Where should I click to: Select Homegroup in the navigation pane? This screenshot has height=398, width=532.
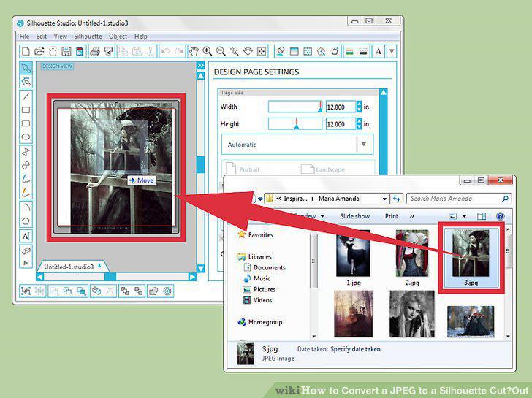click(260, 322)
